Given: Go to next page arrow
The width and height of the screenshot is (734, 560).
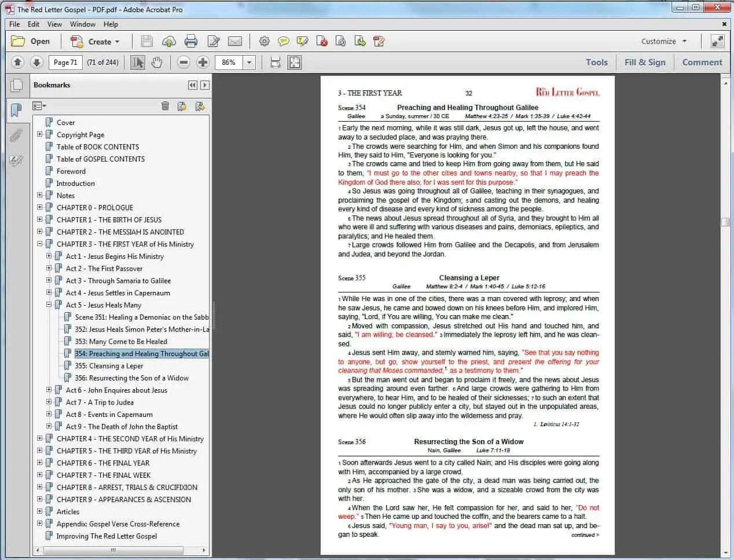Looking at the screenshot, I should [x=36, y=62].
